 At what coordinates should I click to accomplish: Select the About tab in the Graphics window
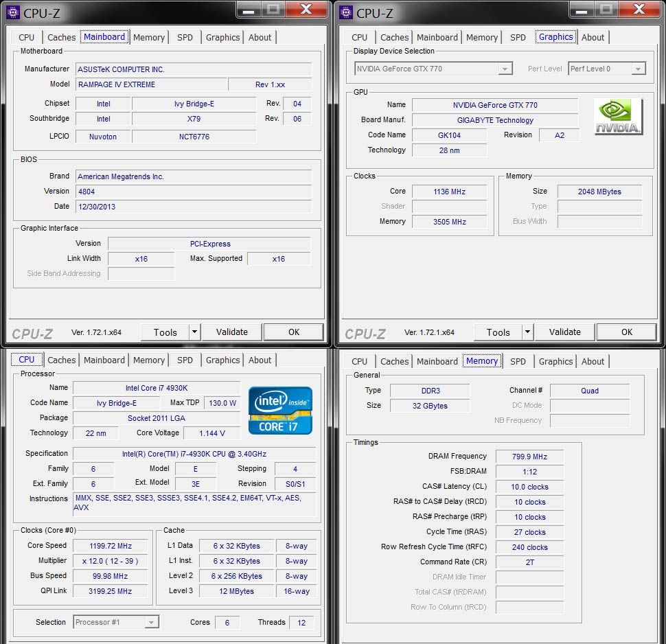coord(593,37)
